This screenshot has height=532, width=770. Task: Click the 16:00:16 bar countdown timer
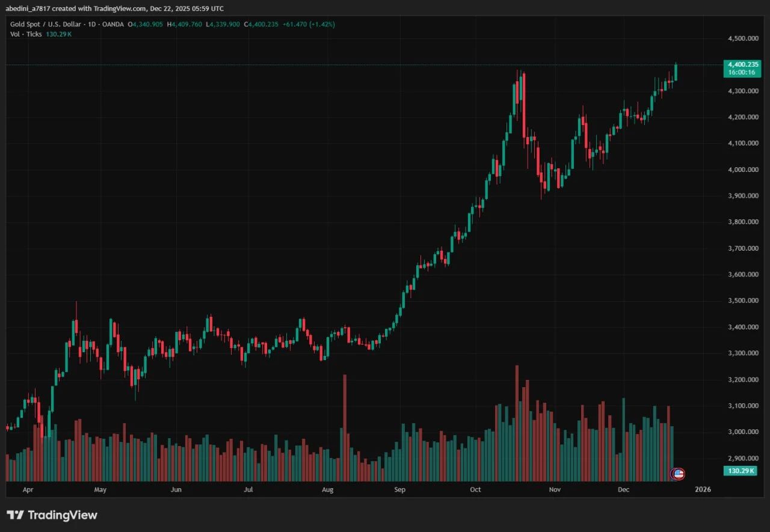point(741,72)
